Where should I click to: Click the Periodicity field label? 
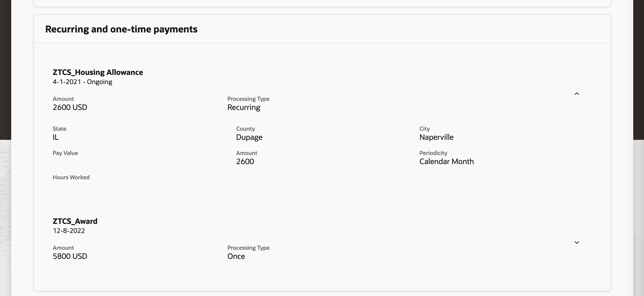(x=433, y=153)
